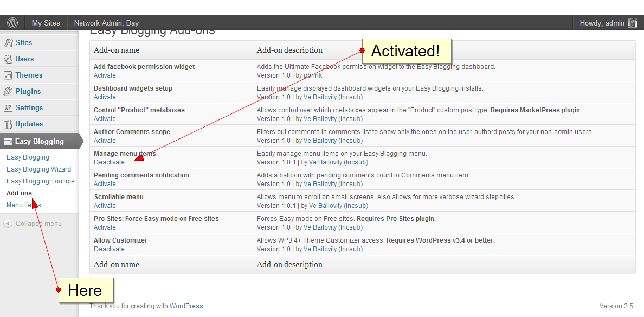Click the "Allow Customizer" add-on title
Viewport: 644px width, 317px height.
[x=120, y=240]
